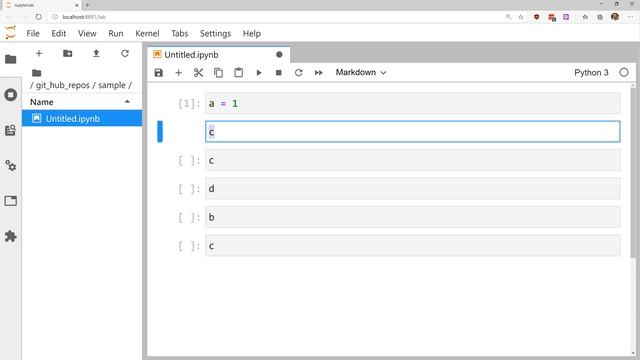Click the cell containing d

click(x=413, y=189)
